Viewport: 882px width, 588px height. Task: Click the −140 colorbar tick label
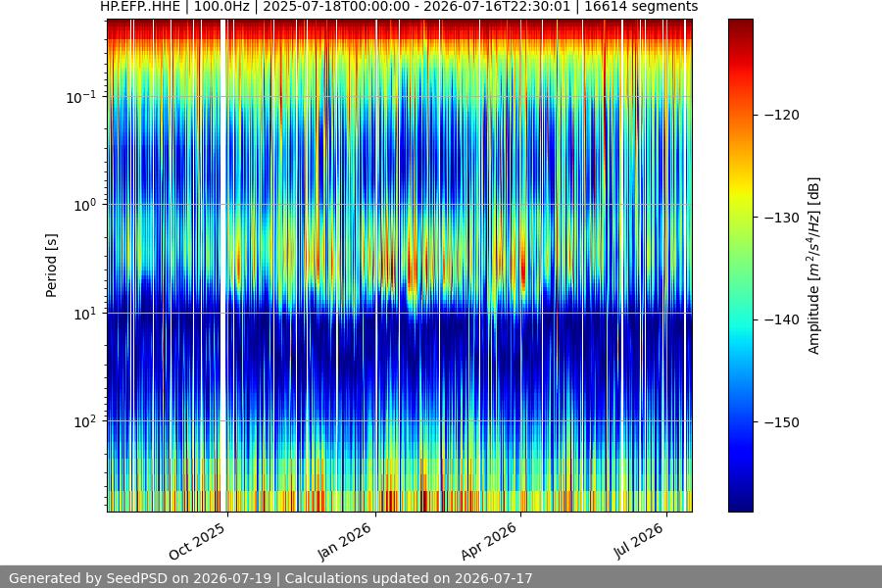pos(782,319)
